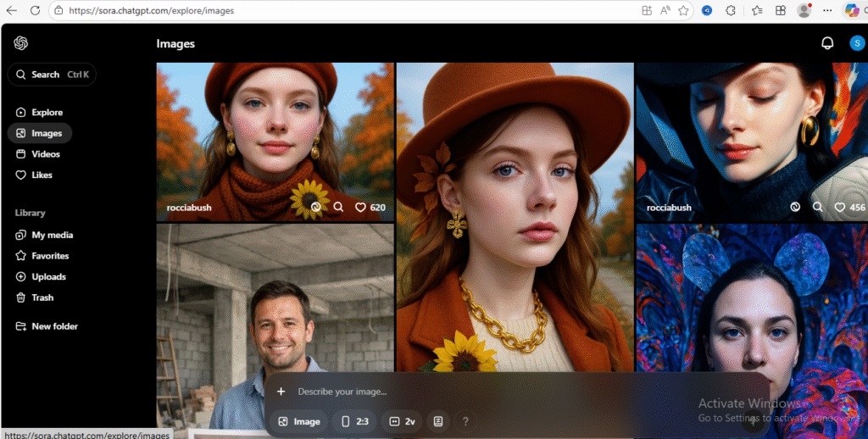Open the 2v variations dropdown
The height and width of the screenshot is (439, 868).
(x=402, y=421)
